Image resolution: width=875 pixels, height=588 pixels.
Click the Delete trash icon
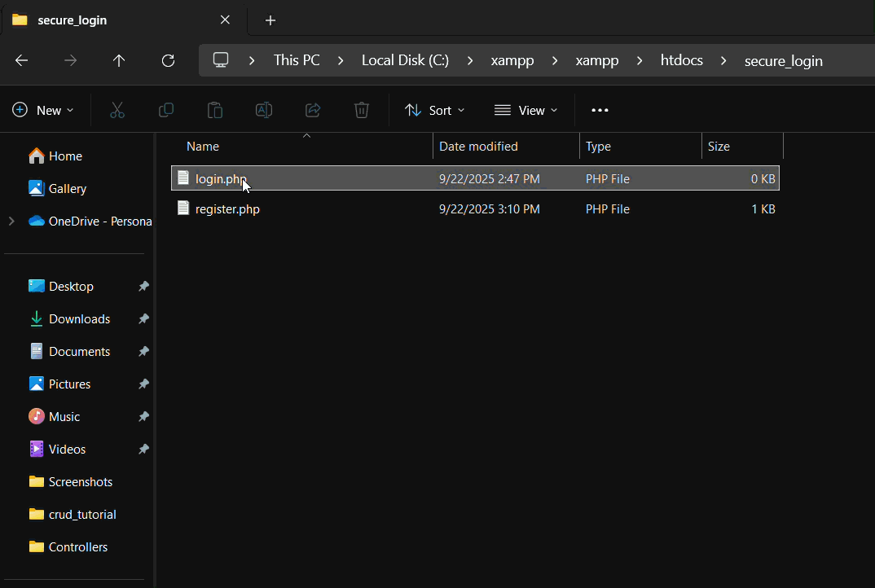click(362, 110)
